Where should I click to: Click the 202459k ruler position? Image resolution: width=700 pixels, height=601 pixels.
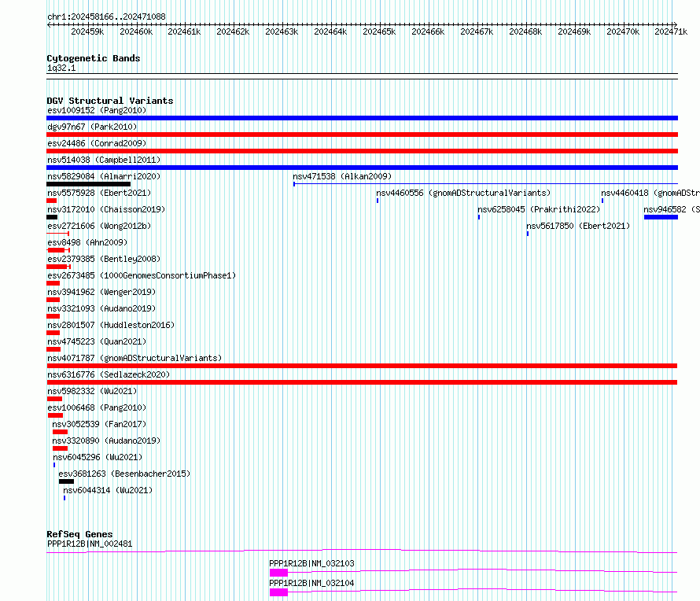tap(87, 31)
